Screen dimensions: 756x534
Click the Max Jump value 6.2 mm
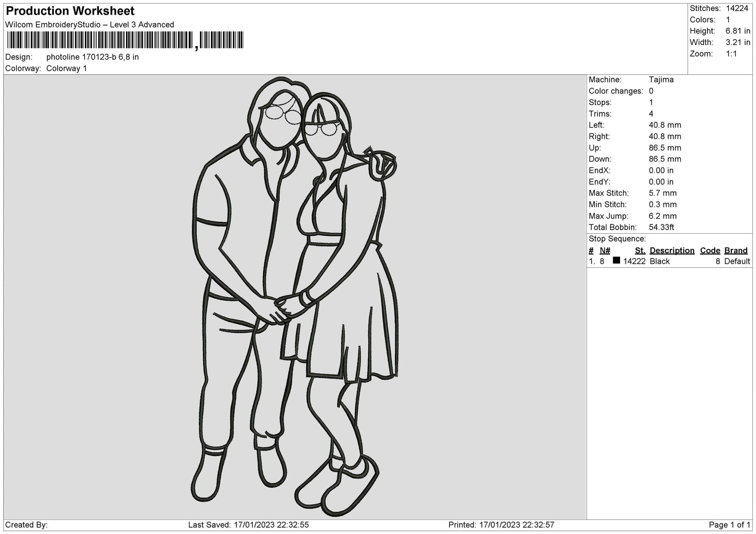click(x=663, y=216)
